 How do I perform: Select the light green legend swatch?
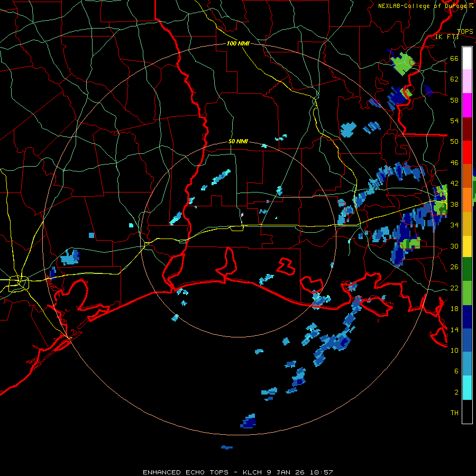pyautogui.click(x=467, y=293)
